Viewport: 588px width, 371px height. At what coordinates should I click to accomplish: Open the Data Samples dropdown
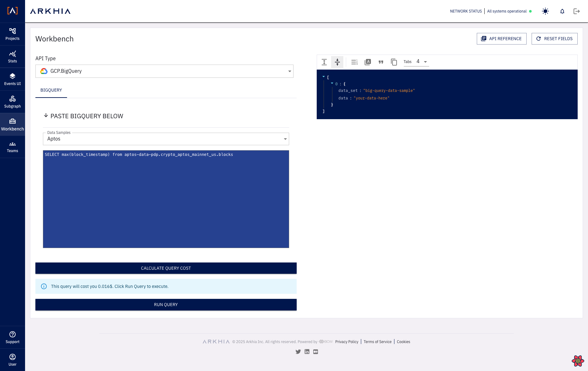click(166, 139)
